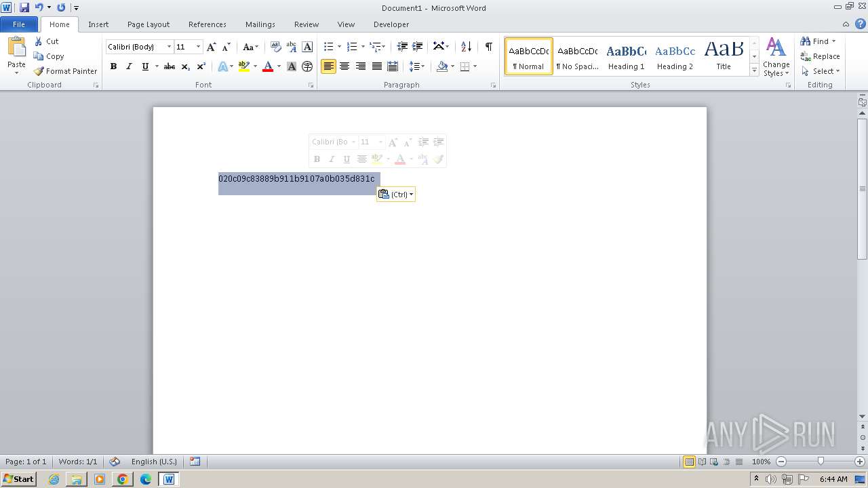This screenshot has width=868, height=488.
Task: Apply the No Spacing style
Action: click(x=577, y=56)
